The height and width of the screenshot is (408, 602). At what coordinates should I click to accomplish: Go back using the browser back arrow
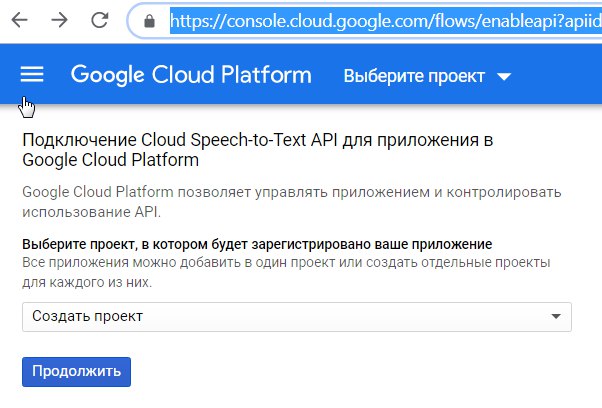click(x=19, y=20)
